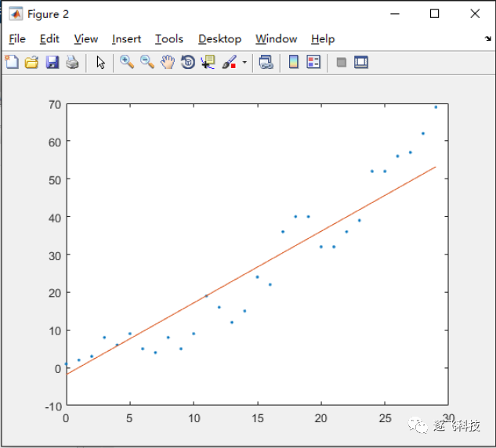Click the MATLAB logo in the title bar

tap(16, 14)
